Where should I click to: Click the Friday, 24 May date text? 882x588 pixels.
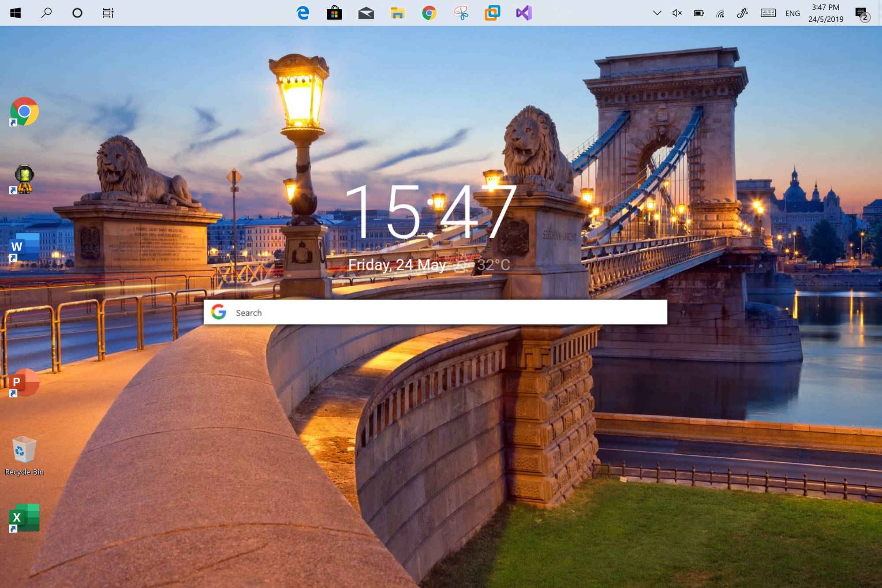[397, 265]
